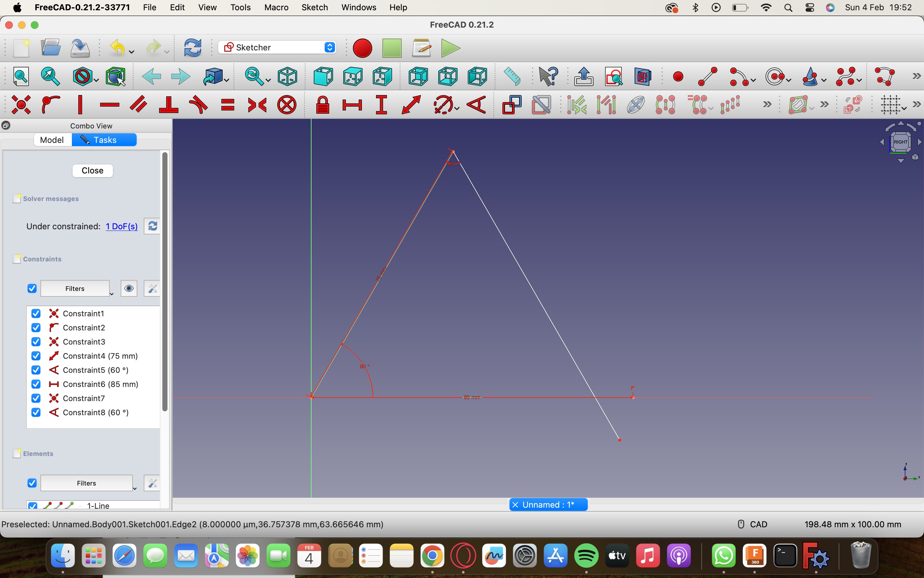
Task: Open constraints filters button
Action: click(x=75, y=288)
